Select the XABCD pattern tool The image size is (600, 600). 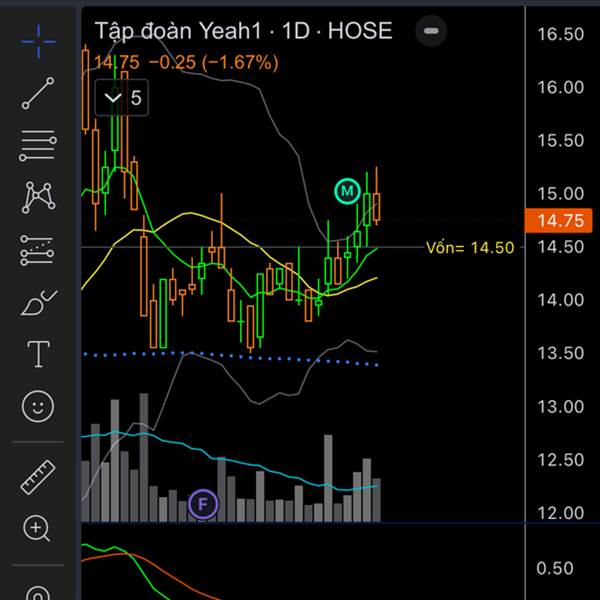coord(38,197)
